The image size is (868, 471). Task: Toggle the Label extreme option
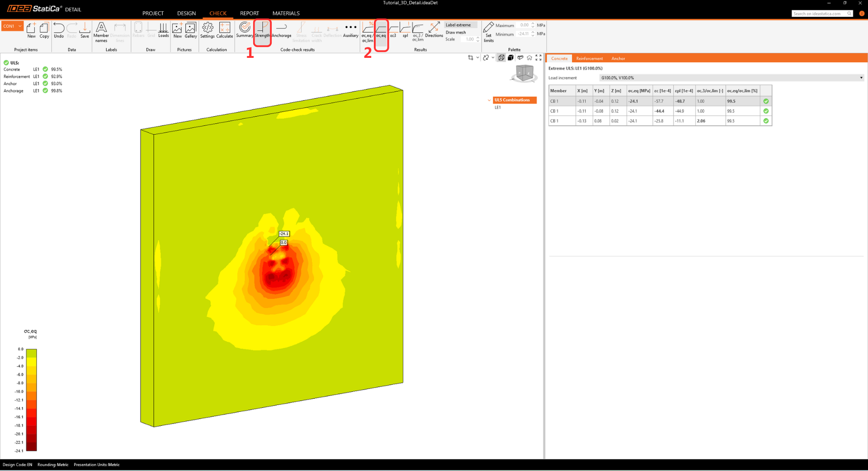458,25
